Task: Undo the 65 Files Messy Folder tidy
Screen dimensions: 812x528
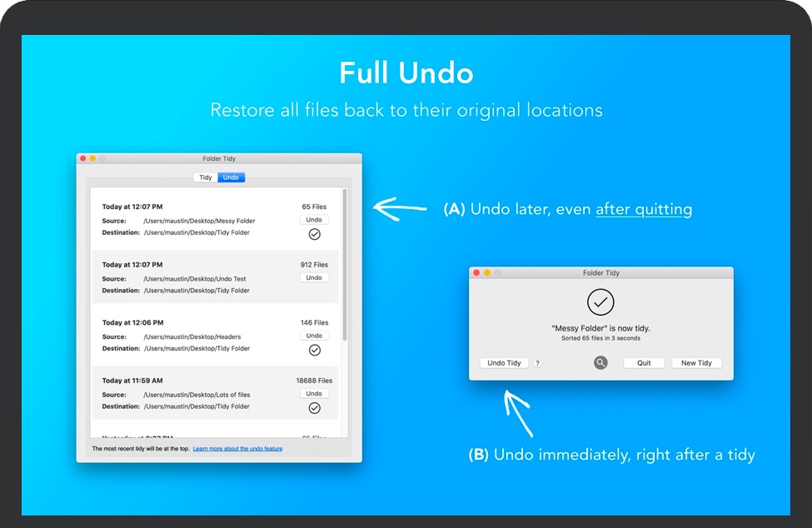Action: tap(314, 220)
